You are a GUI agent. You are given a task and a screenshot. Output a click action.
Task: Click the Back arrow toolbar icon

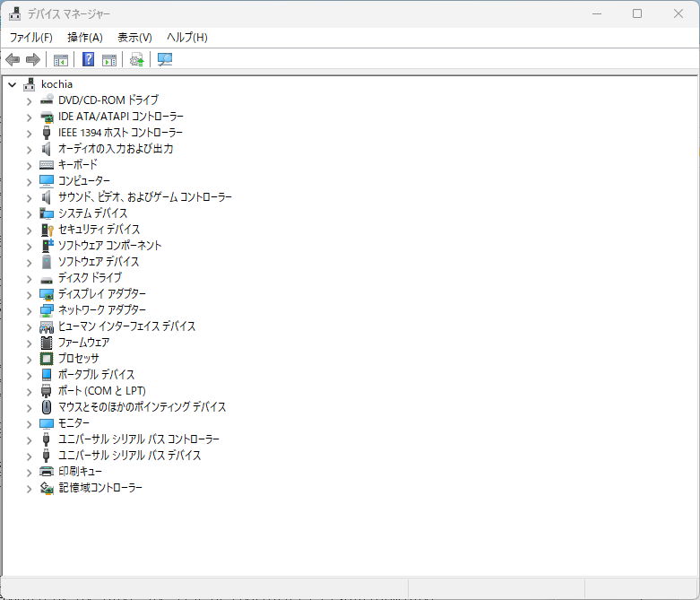[x=13, y=59]
